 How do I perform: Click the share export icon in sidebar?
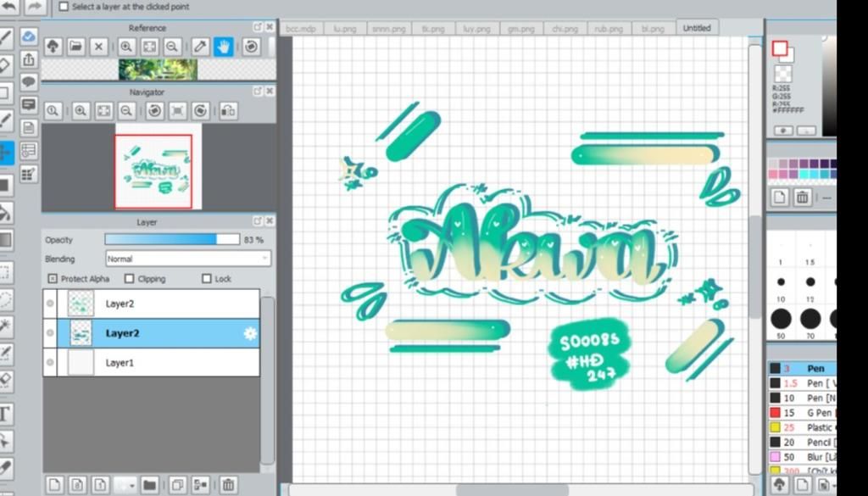point(29,59)
